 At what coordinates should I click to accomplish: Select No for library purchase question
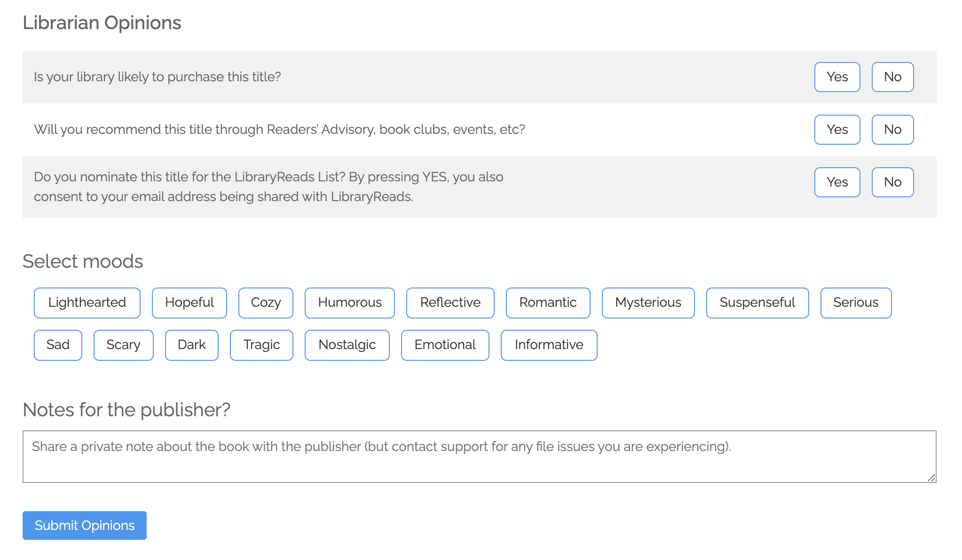point(892,77)
